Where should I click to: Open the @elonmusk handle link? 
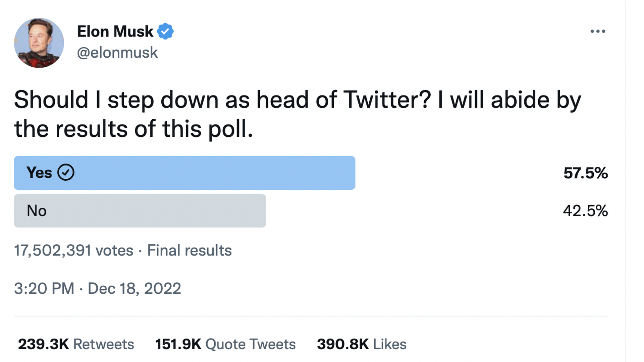[x=117, y=53]
